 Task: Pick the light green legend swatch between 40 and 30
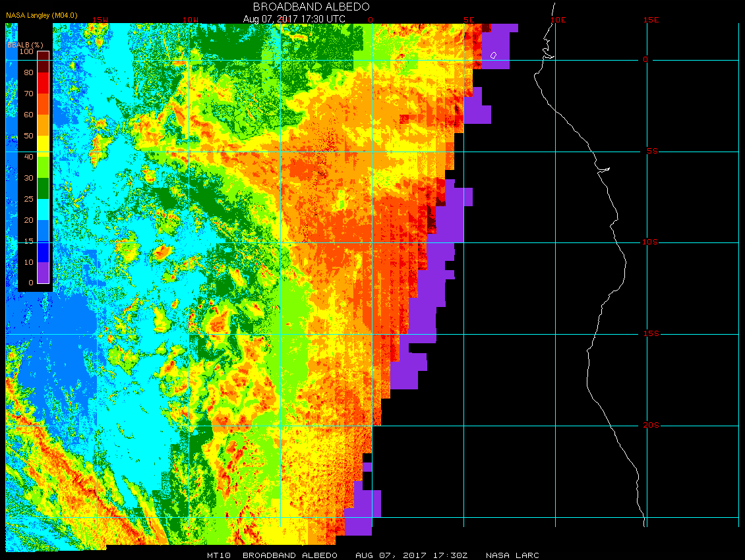[x=44, y=167]
